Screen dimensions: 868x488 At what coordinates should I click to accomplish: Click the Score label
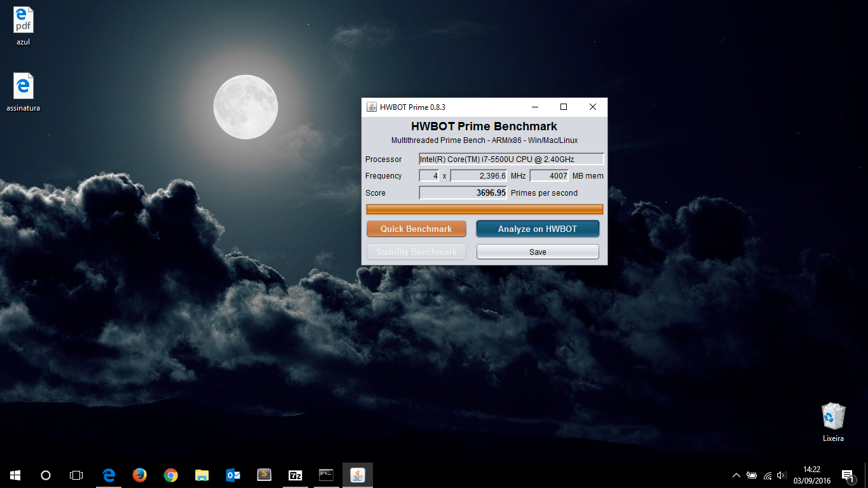click(376, 193)
